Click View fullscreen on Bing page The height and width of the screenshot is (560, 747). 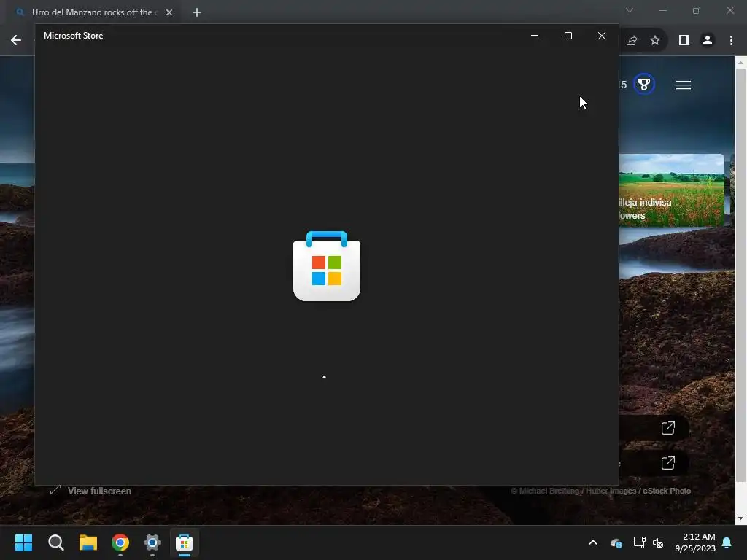coord(90,491)
